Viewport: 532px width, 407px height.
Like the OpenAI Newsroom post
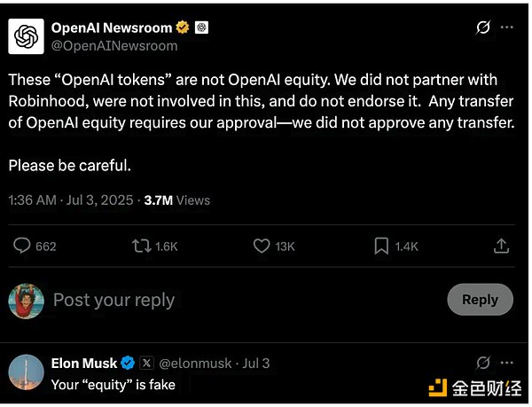262,246
